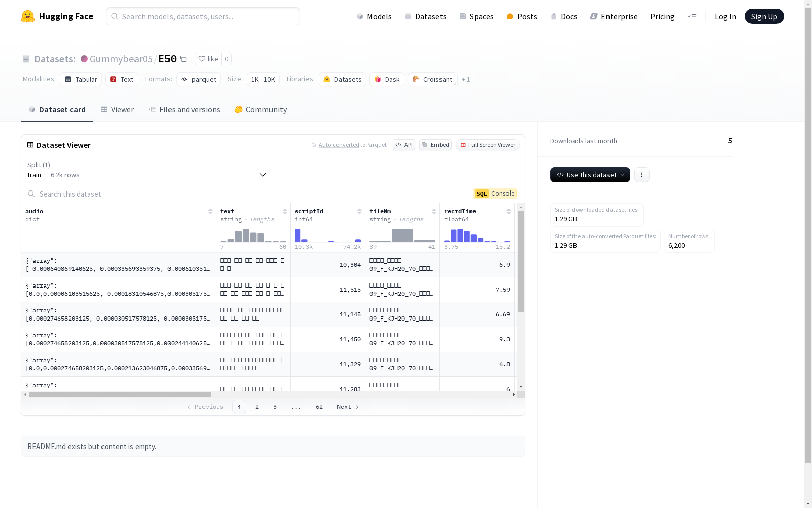Screen dimensions: 812x508
Task: Open the Enterprise menu item
Action: tap(614, 16)
